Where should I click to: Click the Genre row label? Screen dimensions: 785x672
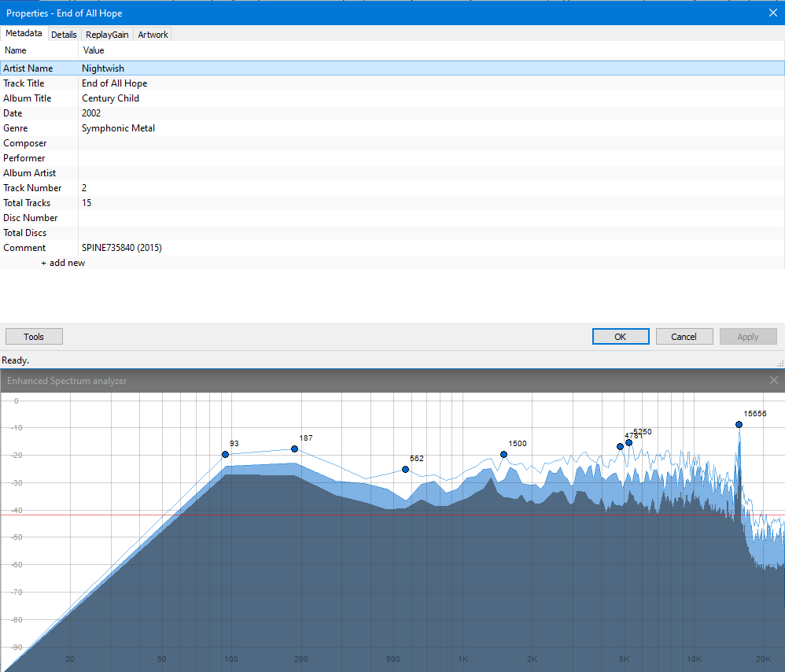[x=16, y=128]
